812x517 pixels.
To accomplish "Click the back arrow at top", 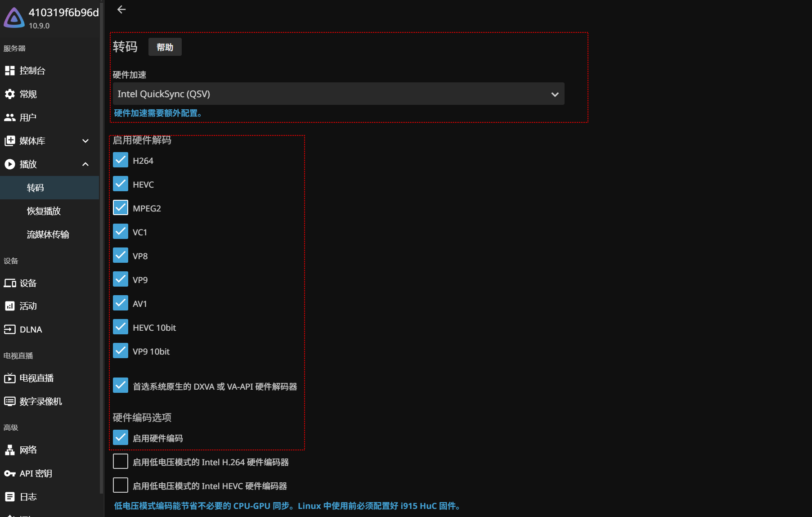I will click(x=121, y=9).
